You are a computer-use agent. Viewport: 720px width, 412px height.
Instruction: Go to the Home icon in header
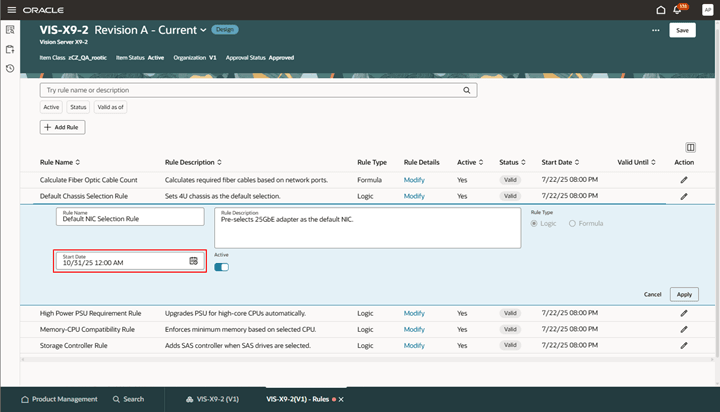point(660,10)
